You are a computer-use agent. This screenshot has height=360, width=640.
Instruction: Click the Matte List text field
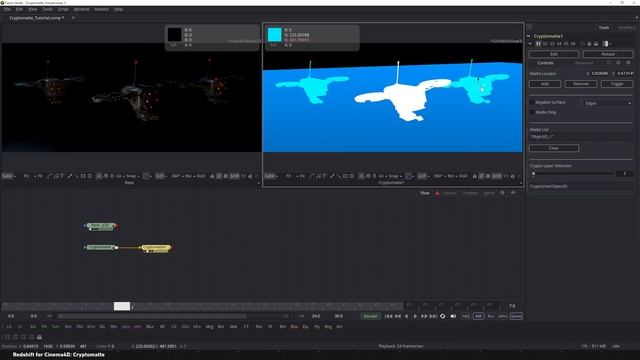pyautogui.click(x=581, y=137)
